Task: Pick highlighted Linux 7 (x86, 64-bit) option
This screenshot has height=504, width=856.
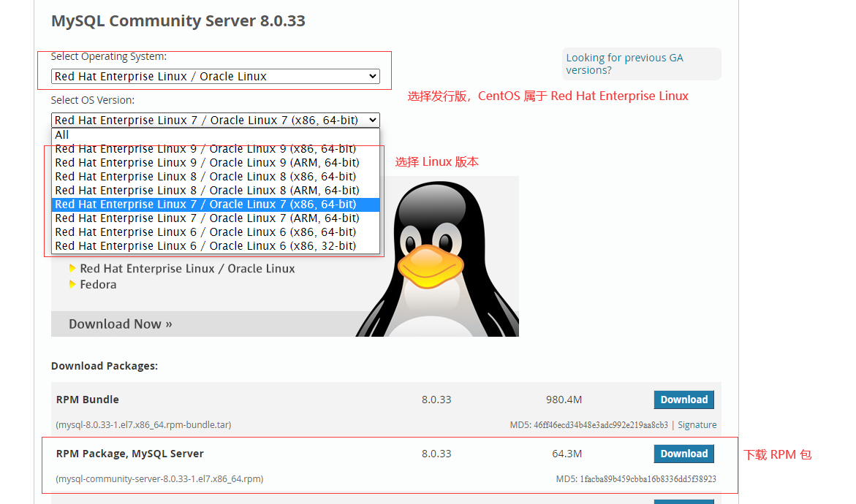Action: (215, 205)
